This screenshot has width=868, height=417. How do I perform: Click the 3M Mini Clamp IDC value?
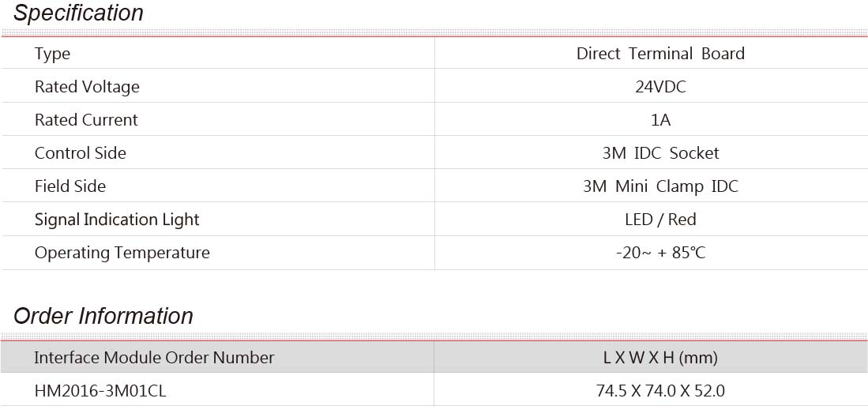(660, 186)
